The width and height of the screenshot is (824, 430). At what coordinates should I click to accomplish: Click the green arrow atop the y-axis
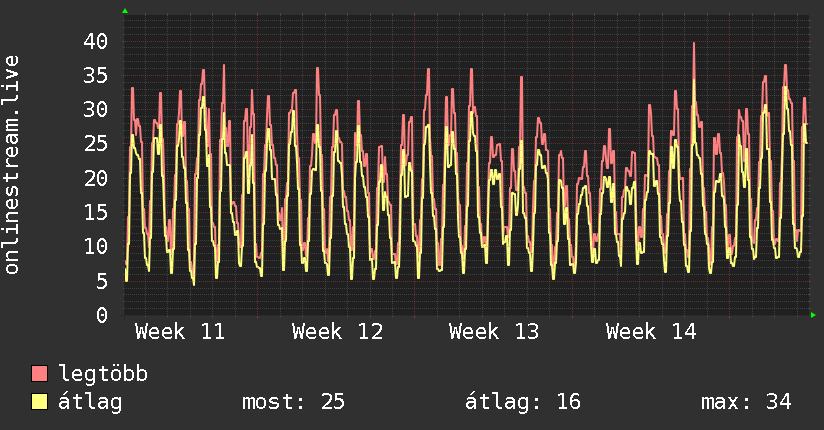point(125,11)
